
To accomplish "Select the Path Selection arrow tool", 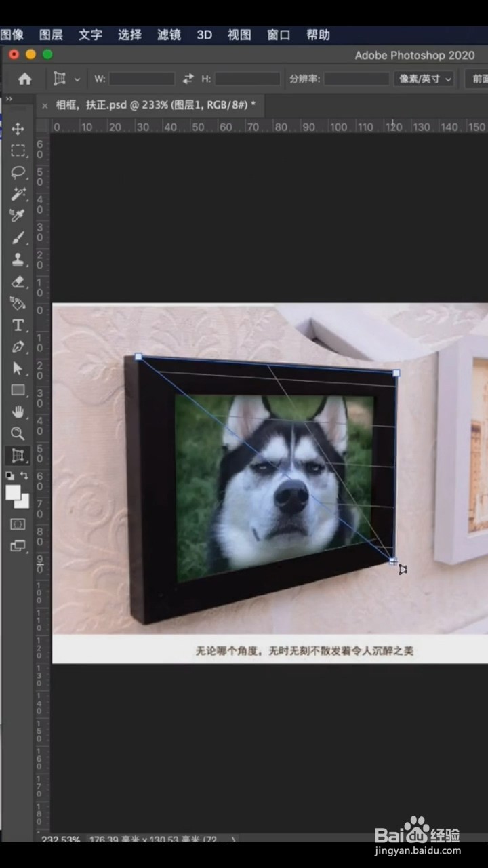I will coord(18,369).
